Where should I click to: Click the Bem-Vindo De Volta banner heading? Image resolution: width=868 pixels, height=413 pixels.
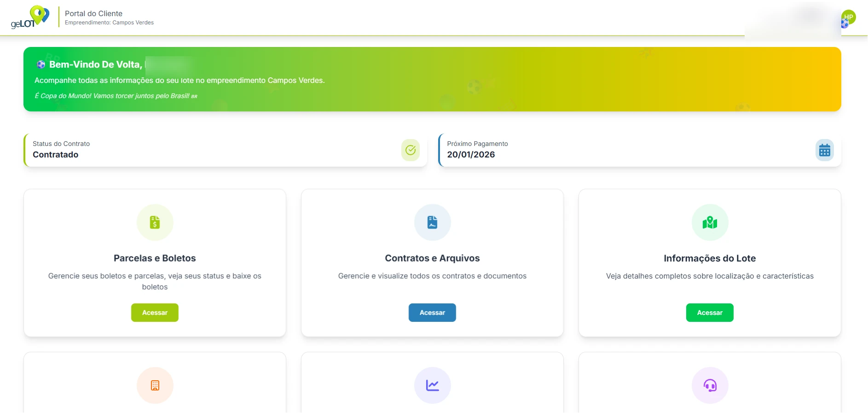[96, 64]
